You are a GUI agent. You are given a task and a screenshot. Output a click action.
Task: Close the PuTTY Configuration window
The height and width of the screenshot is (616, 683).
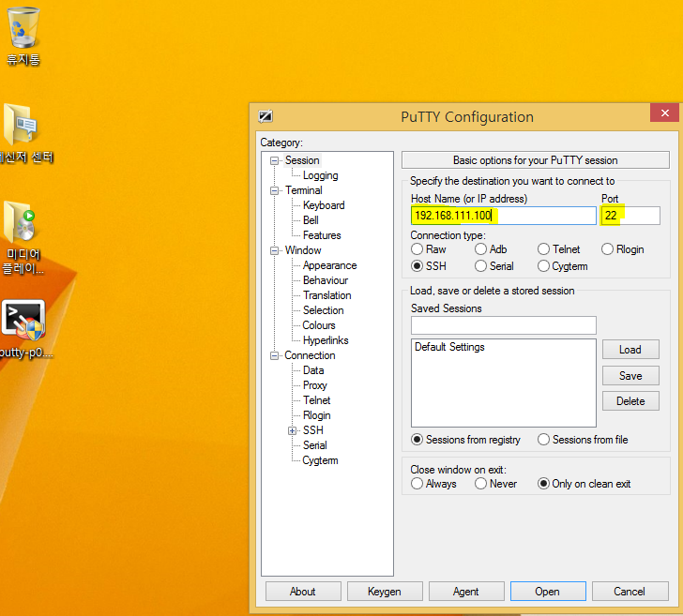[x=664, y=113]
